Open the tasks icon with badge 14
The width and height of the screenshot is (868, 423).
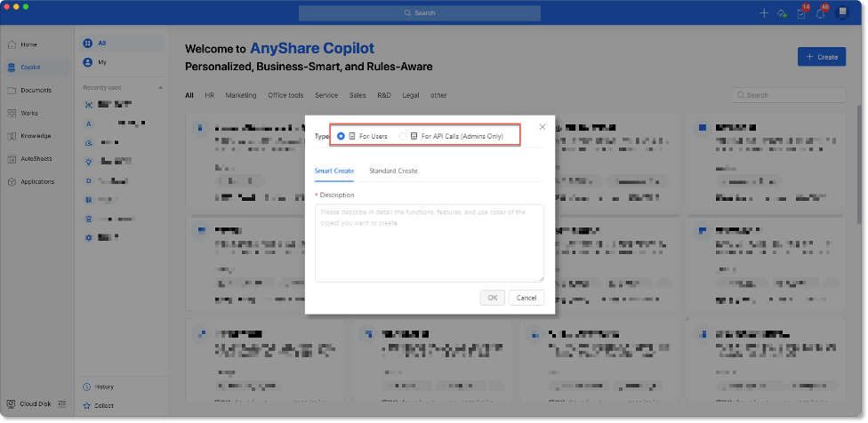pos(801,13)
